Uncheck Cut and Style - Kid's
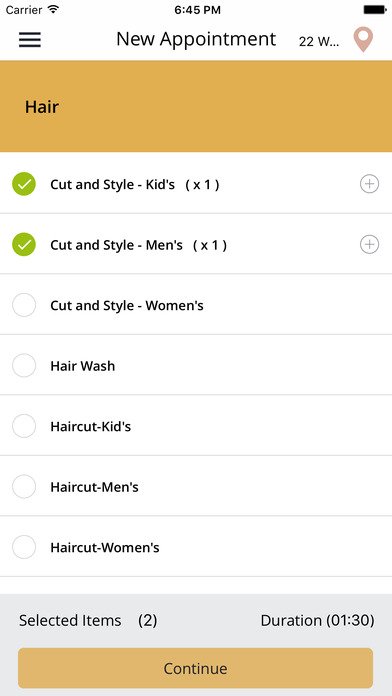 click(24, 184)
